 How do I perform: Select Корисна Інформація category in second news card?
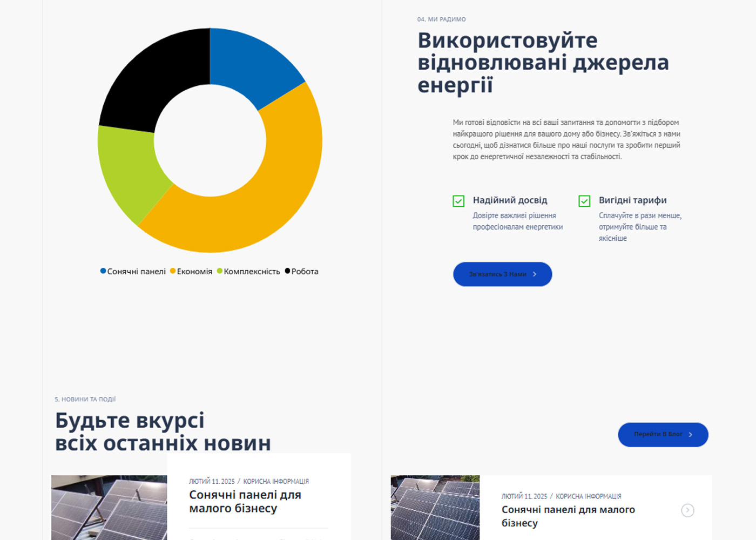pyautogui.click(x=588, y=496)
